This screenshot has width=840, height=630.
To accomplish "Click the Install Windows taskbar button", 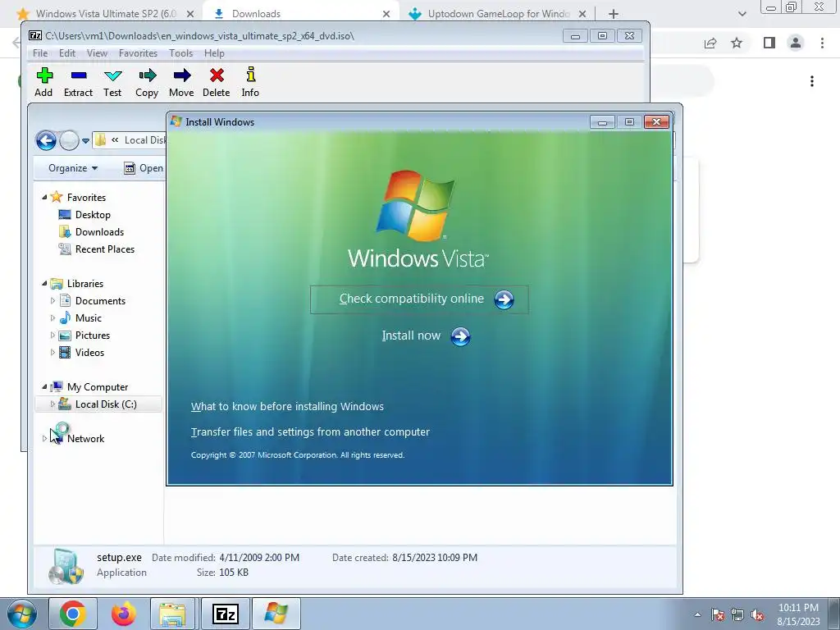I will [x=276, y=614].
